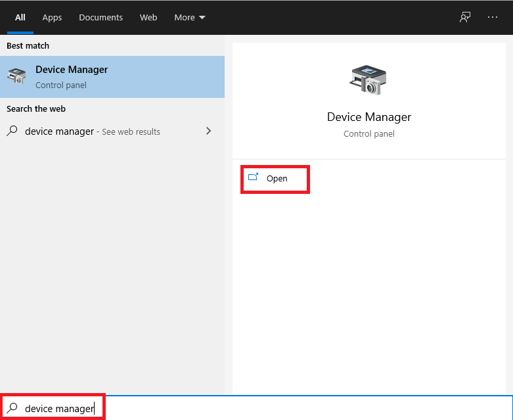Click the Open icon beside the Open label
Image resolution: width=513 pixels, height=420 pixels.
tap(254, 177)
